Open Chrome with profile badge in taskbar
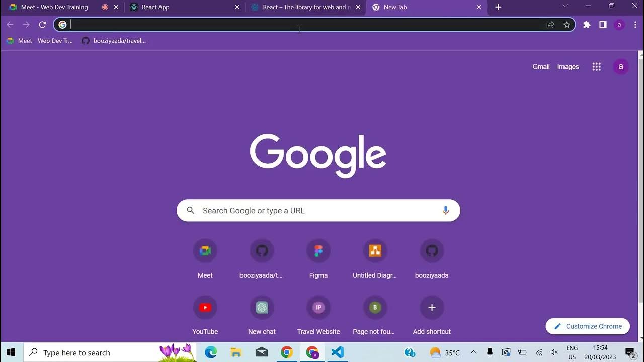Viewport: 644px width, 362px height. coord(312,352)
